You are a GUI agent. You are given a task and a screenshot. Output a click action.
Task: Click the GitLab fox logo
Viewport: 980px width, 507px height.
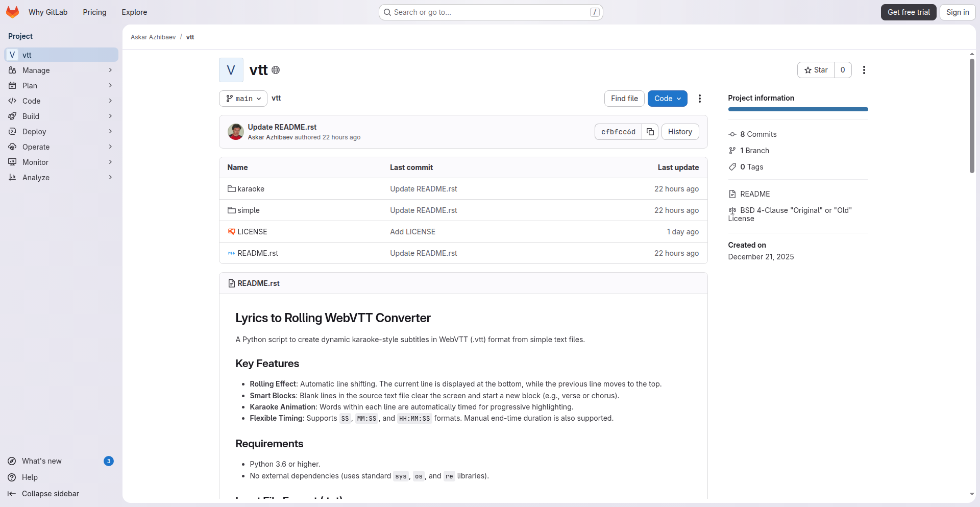(x=12, y=12)
